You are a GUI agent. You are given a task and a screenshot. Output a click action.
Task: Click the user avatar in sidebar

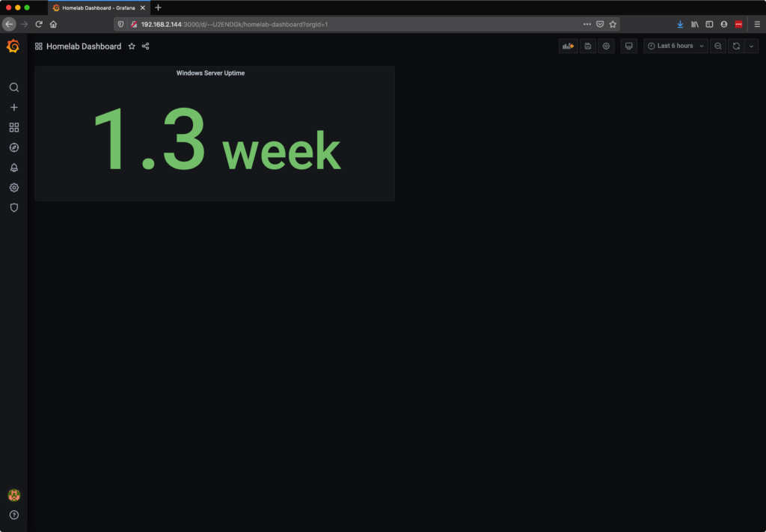pos(14,495)
